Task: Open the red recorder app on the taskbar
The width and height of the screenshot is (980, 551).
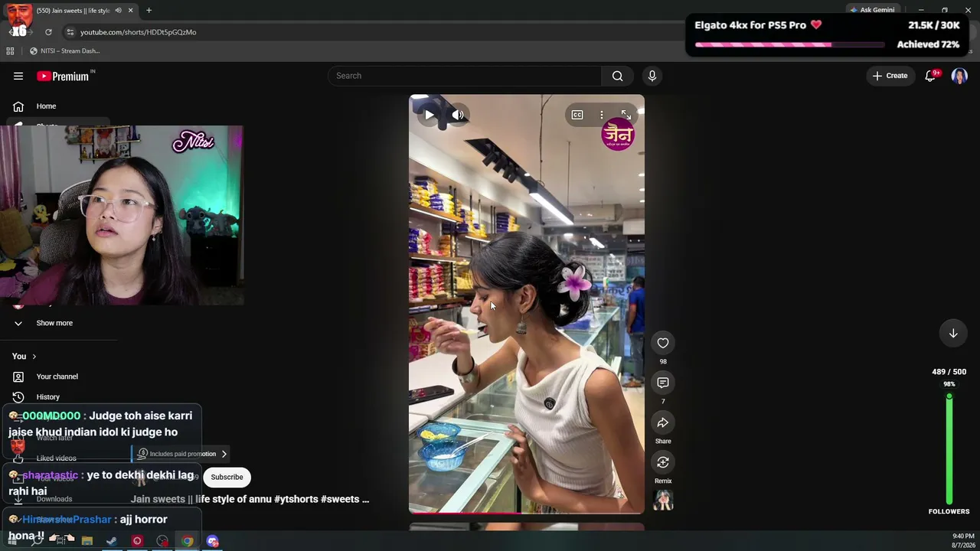Action: 137,541
